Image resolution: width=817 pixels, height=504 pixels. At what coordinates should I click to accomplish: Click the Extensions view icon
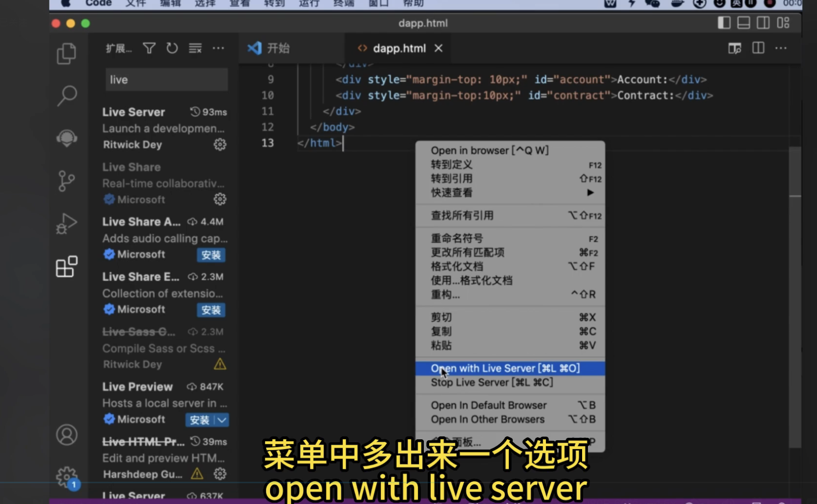(66, 267)
